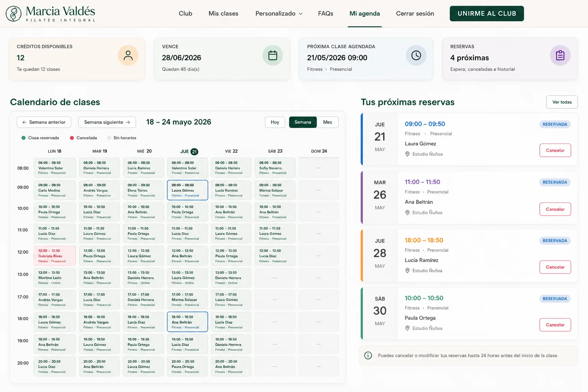The width and height of the screenshot is (588, 392).
Task: Click the 18:00 – 18:50 reservation time
Action: click(x=424, y=240)
